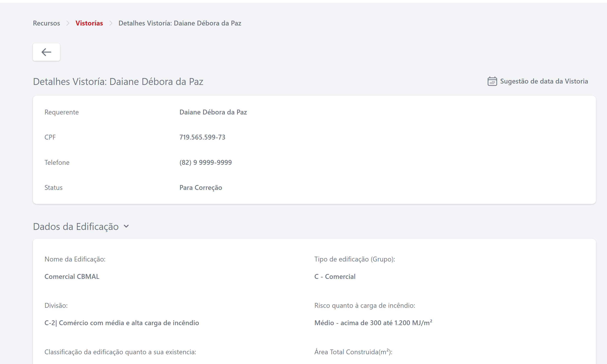Viewport: 607px width, 364px height.
Task: Select the requerente name Daiane Débora da Paz
Action: click(x=213, y=112)
